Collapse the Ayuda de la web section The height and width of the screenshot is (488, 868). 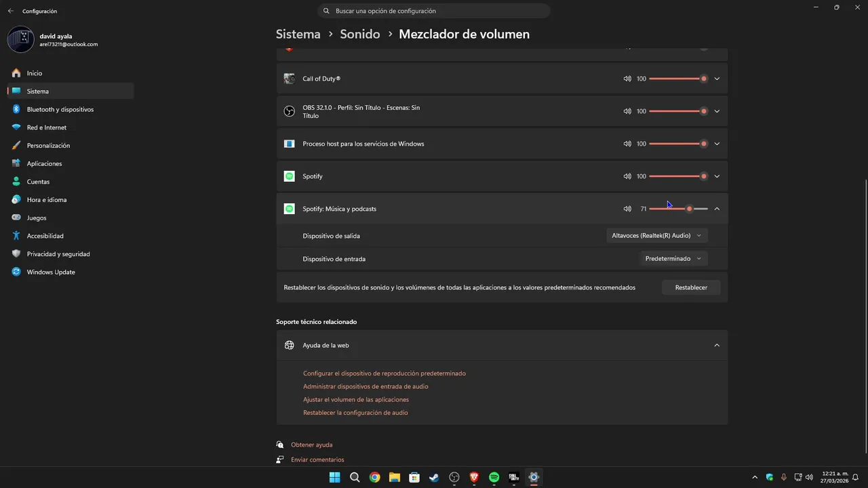(717, 345)
